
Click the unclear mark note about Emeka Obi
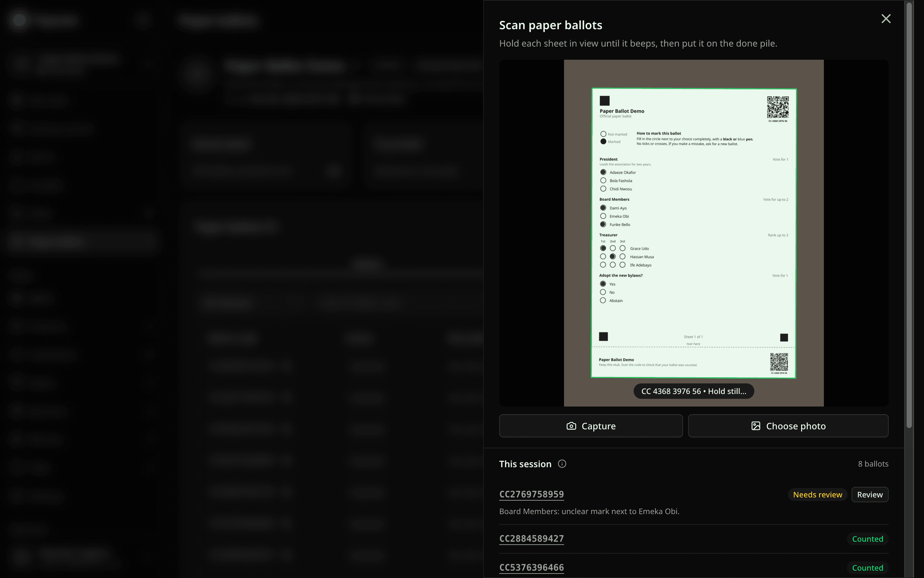pyautogui.click(x=589, y=511)
